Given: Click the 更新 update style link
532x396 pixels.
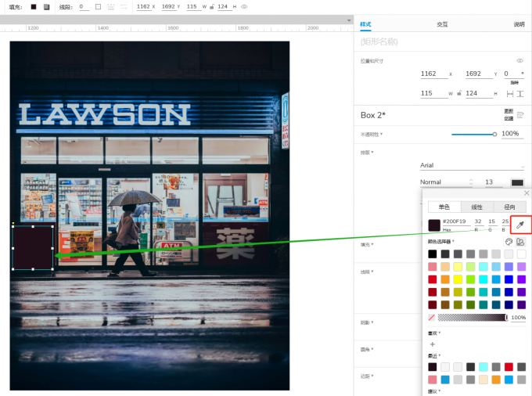Looking at the screenshot, I should coord(509,112).
